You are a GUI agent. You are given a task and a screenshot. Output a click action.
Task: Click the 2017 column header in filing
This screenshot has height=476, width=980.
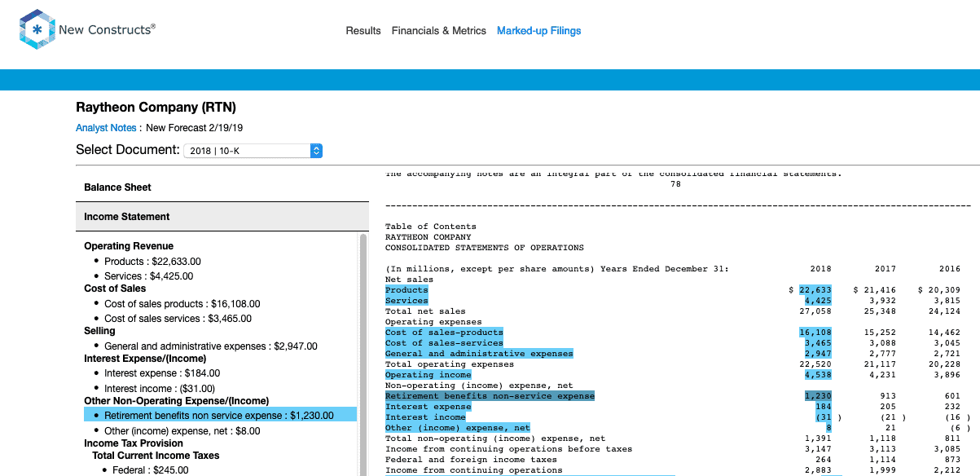pos(886,269)
